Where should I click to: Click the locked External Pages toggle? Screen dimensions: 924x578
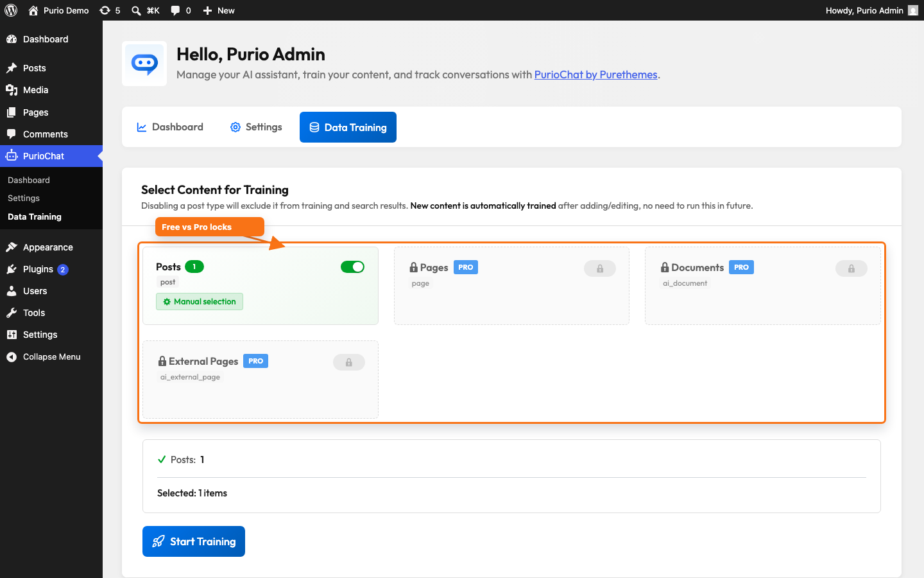349,362
